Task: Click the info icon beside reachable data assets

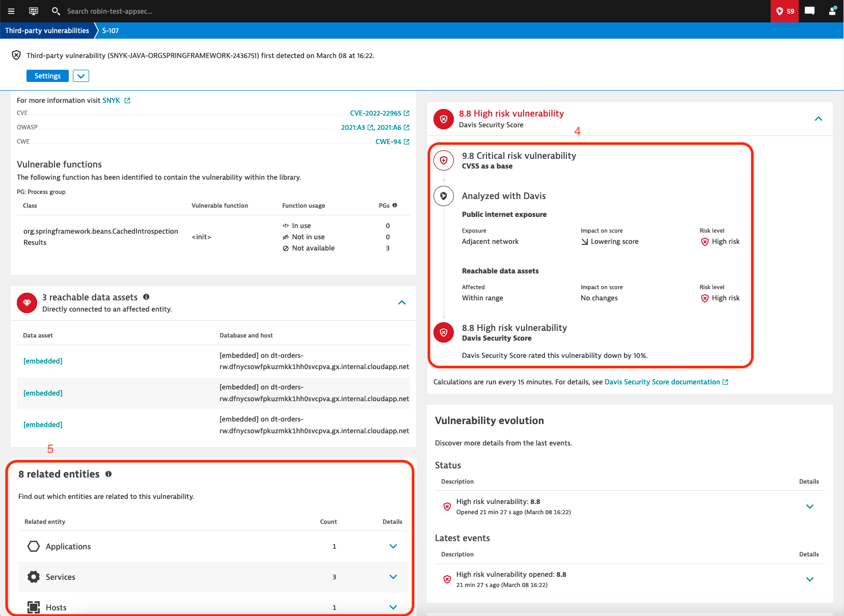Action: click(146, 297)
